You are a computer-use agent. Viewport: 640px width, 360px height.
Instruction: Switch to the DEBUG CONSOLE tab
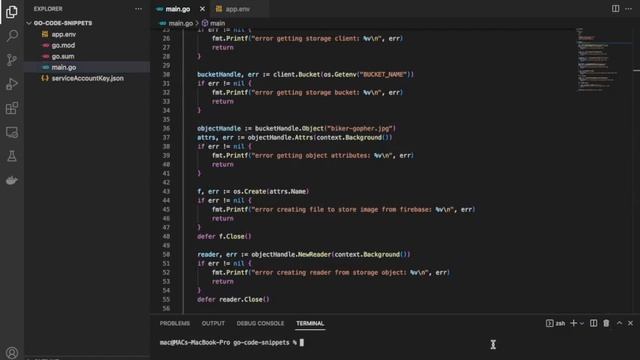pyautogui.click(x=260, y=323)
